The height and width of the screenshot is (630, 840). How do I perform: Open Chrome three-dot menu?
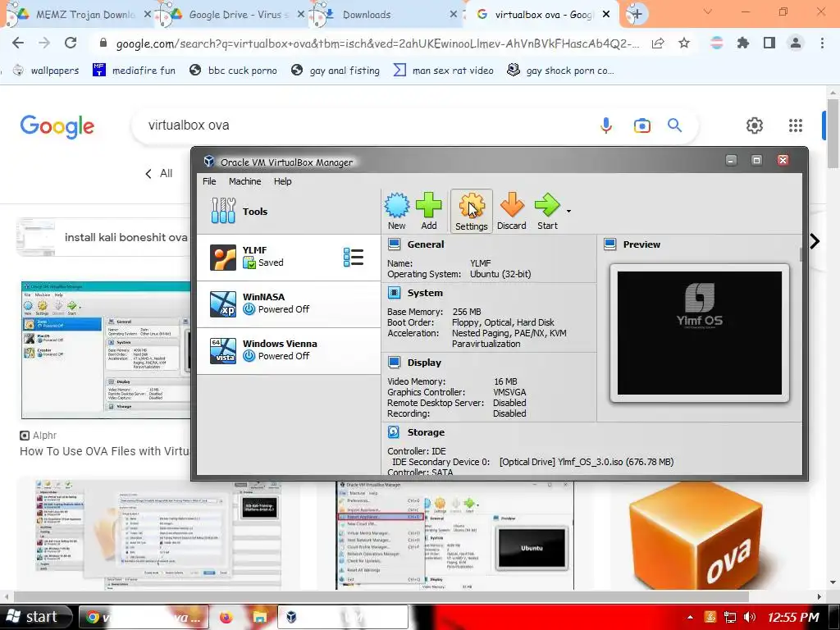(822, 43)
